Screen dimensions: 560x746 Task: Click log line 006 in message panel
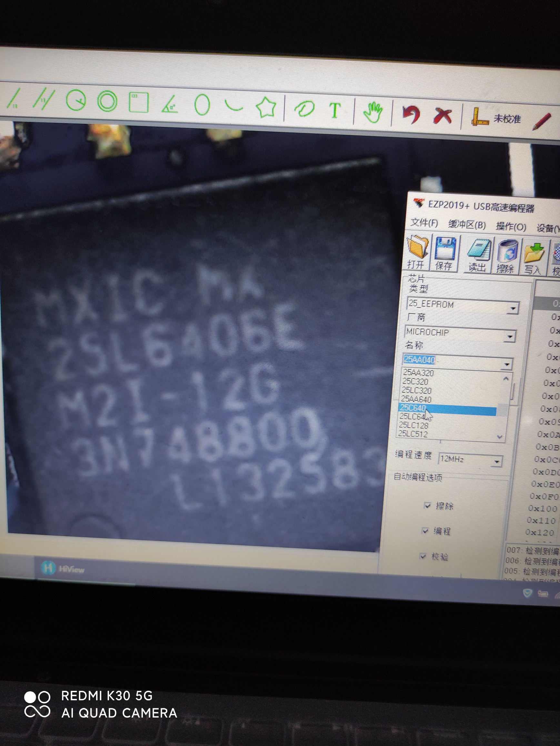532,561
